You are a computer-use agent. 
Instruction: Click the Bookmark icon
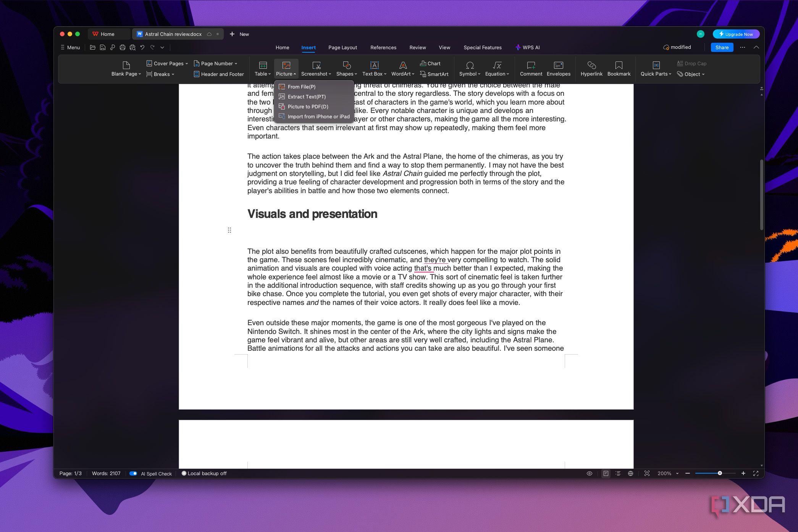point(619,65)
